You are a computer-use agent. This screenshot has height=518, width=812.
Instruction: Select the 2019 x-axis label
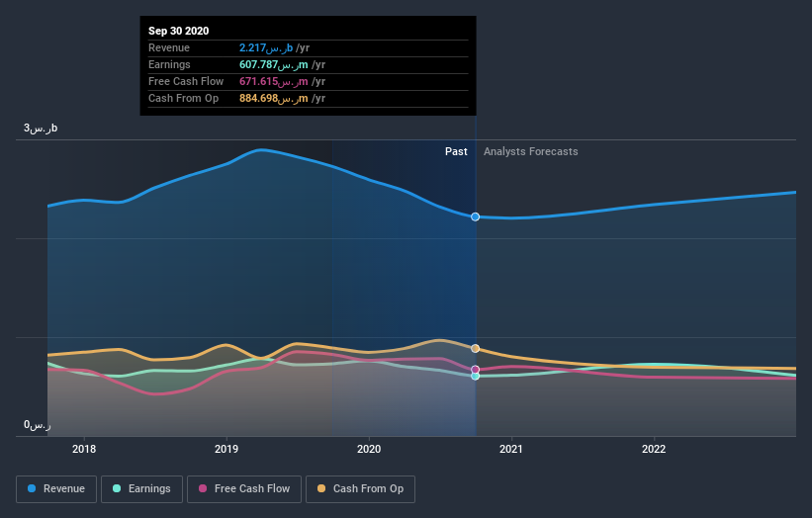coord(226,449)
